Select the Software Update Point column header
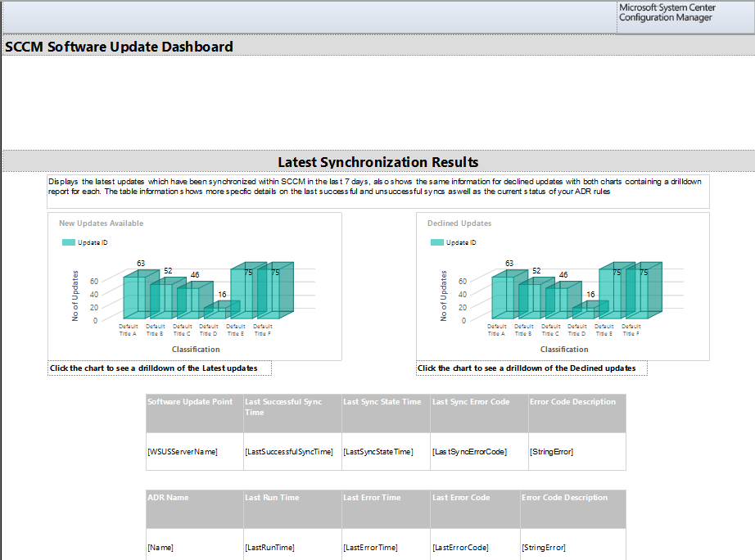The image size is (755, 560). pos(195,413)
